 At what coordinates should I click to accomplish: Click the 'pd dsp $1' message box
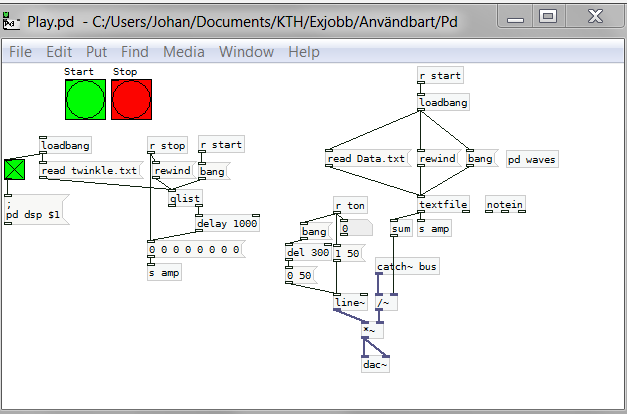point(36,210)
